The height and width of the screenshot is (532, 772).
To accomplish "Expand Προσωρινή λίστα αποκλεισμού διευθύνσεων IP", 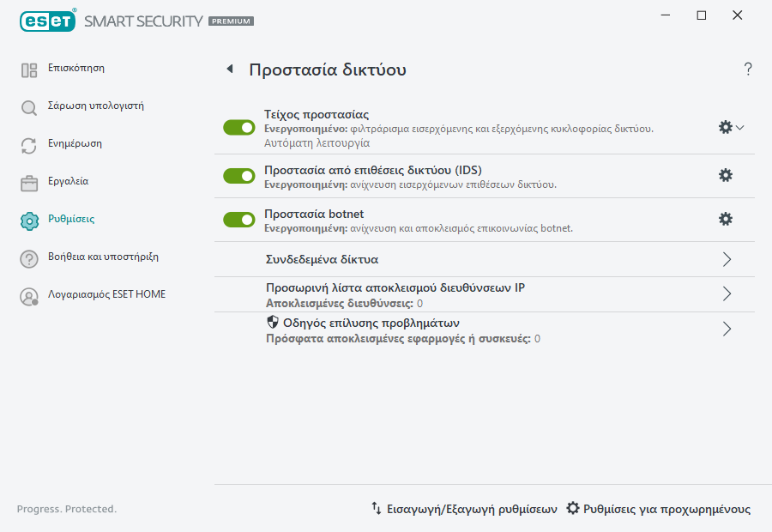I will 727,293.
